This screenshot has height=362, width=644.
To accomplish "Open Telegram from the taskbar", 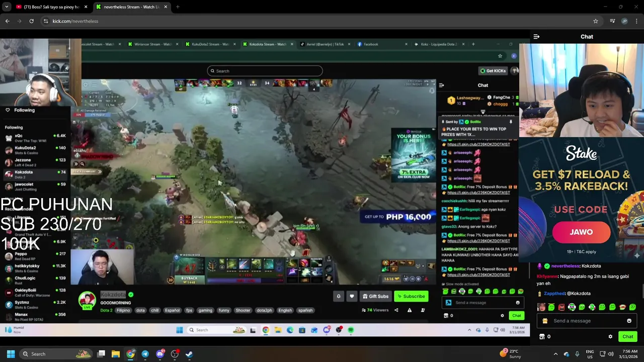I will pyautogui.click(x=145, y=354).
